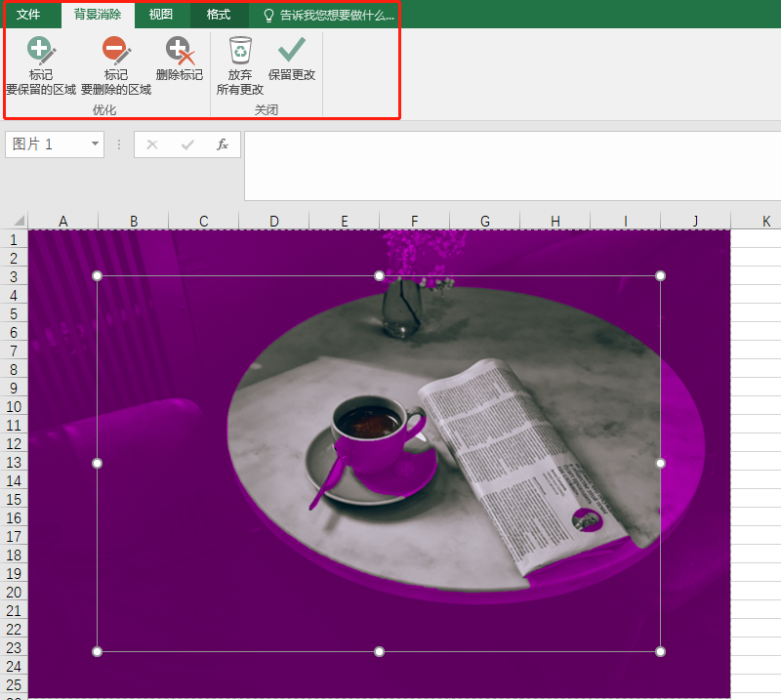Discard all changes (放弃所有更改) trash icon
This screenshot has width=781, height=700.
point(240,65)
